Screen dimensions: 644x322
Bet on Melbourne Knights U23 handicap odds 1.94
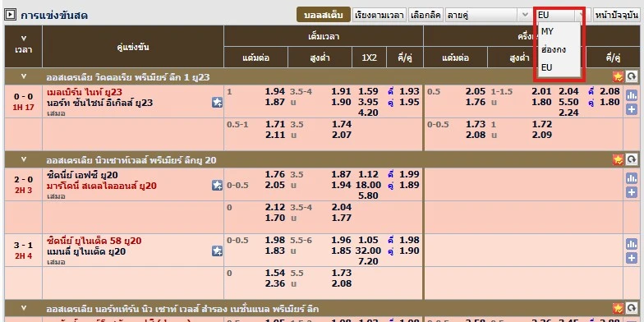274,92
